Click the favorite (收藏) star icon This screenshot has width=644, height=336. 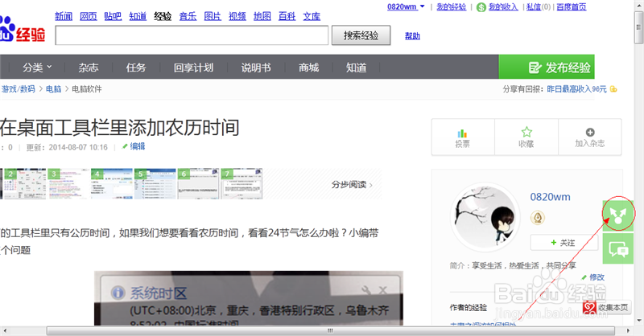coord(526,132)
